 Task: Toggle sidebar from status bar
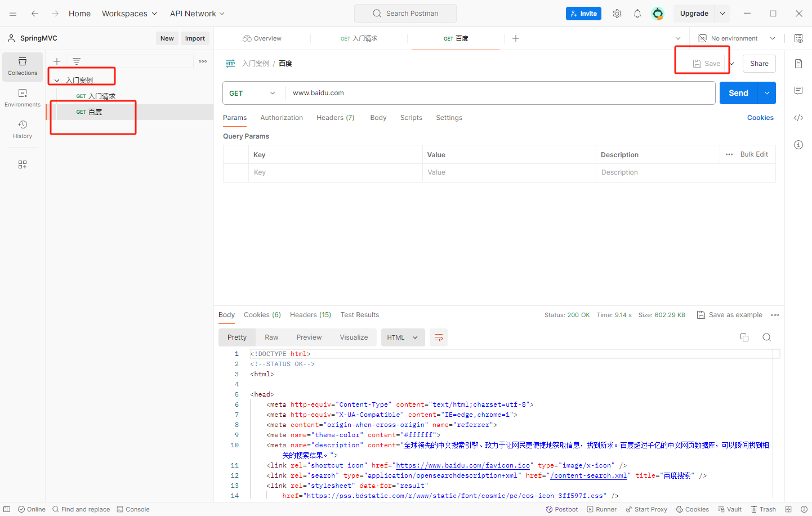click(x=7, y=509)
